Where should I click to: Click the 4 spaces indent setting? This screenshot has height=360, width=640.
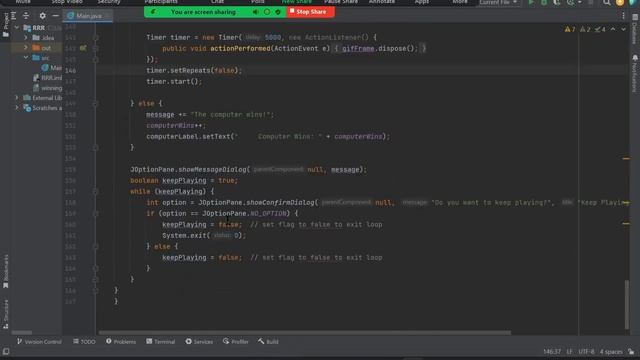[611, 351]
